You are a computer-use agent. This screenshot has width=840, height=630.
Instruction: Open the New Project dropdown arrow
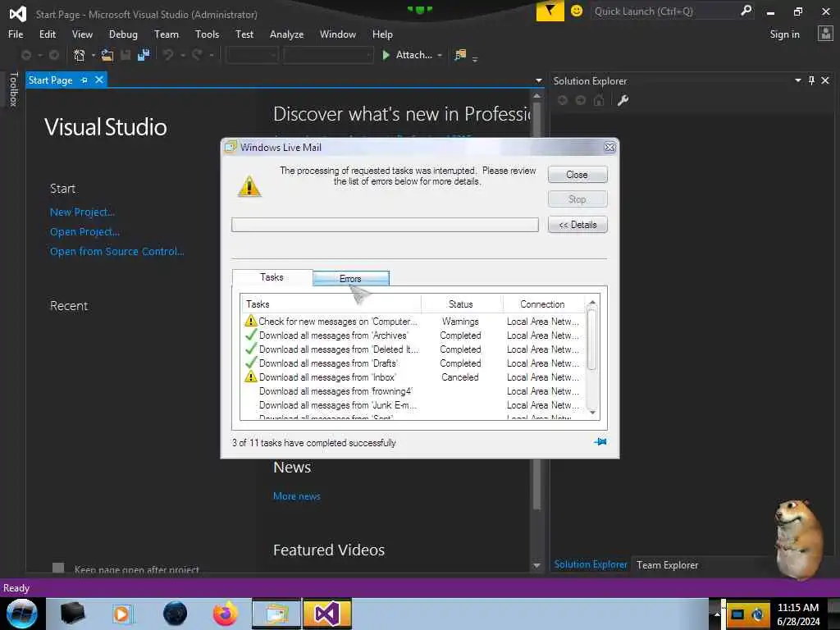point(94,55)
